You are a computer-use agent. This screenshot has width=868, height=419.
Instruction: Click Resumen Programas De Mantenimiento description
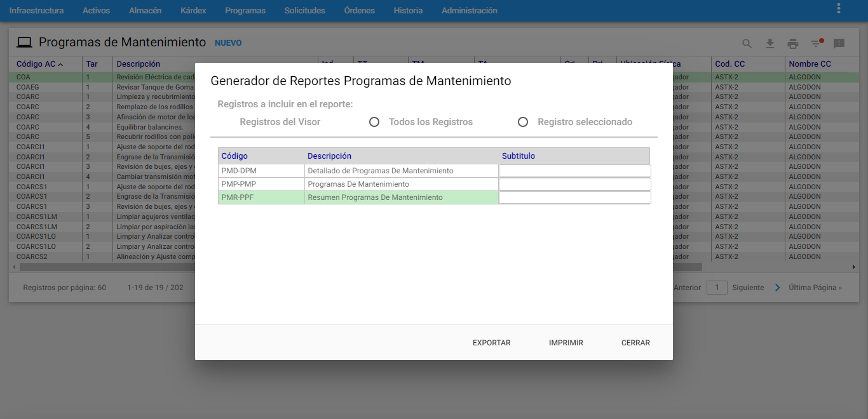375,197
